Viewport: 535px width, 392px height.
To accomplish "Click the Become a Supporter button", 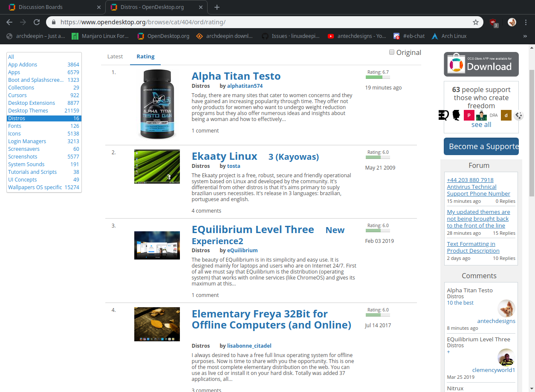I will [481, 146].
